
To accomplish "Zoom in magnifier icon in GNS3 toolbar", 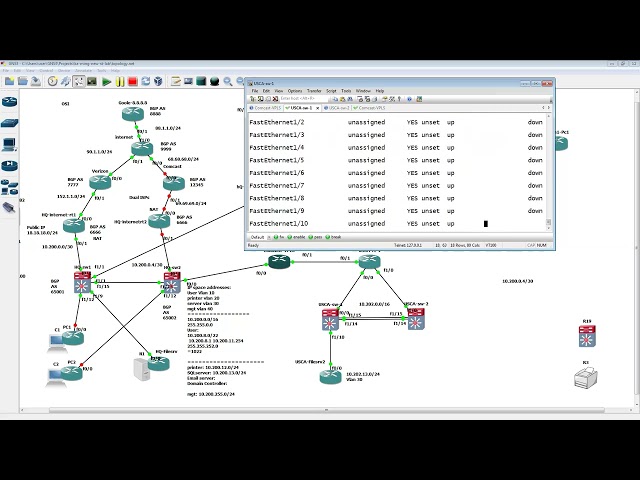I will tap(228, 82).
